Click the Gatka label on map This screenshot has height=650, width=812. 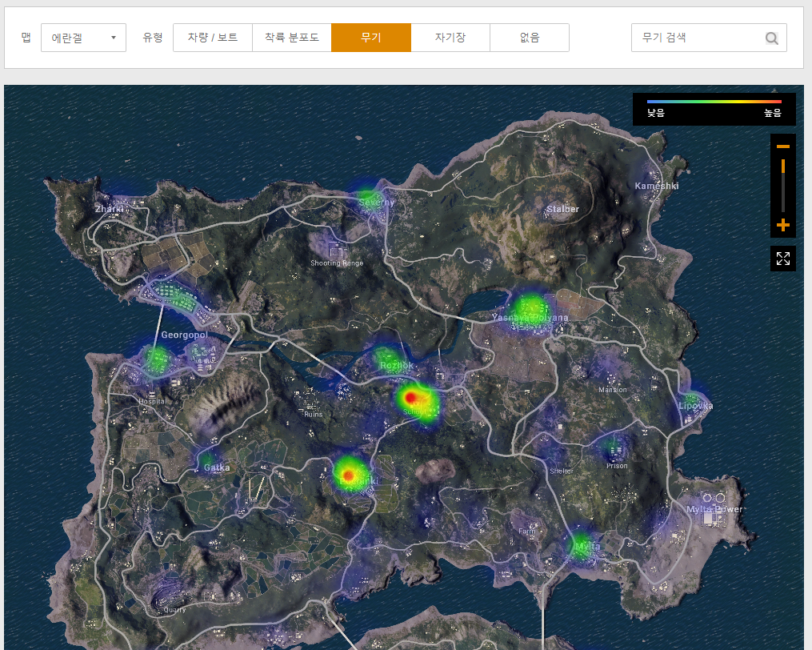tap(217, 467)
